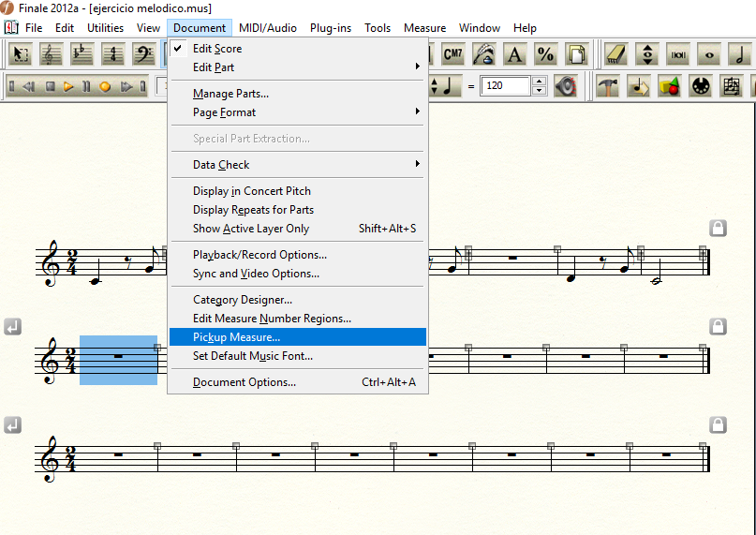The image size is (756, 535).
Task: Toggle the lock icon beside the third staff
Action: pyautogui.click(x=718, y=424)
